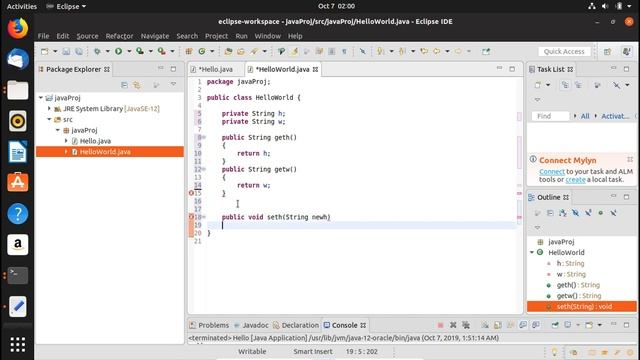Screen dimensions: 640x360
Task: Click the New Java Class icon
Action: (202, 51)
